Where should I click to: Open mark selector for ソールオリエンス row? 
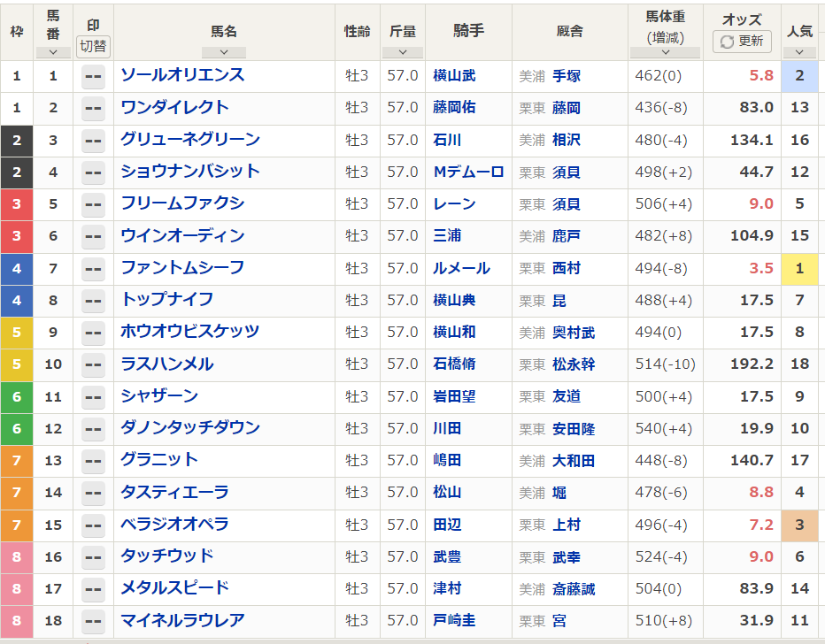tap(93, 77)
